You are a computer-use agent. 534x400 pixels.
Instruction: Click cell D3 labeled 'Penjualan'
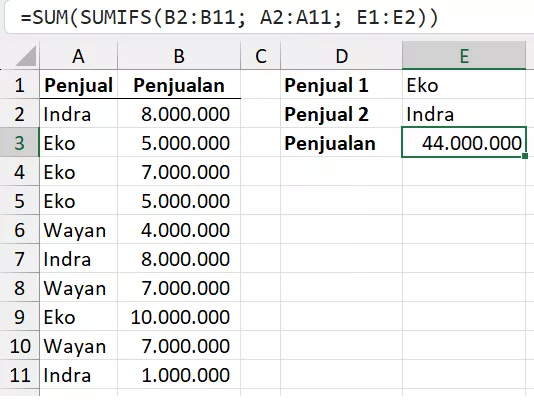click(342, 143)
